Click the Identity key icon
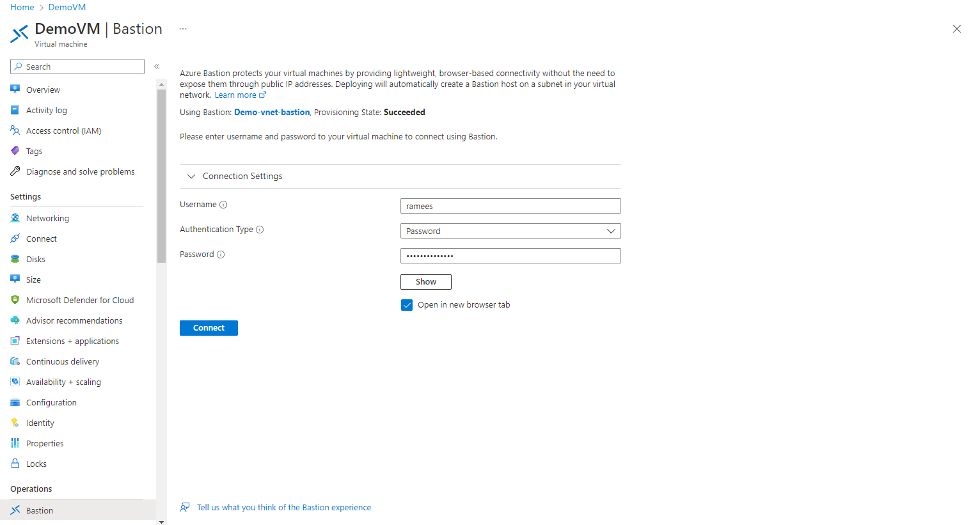Image resolution: width=980 pixels, height=525 pixels. point(15,423)
